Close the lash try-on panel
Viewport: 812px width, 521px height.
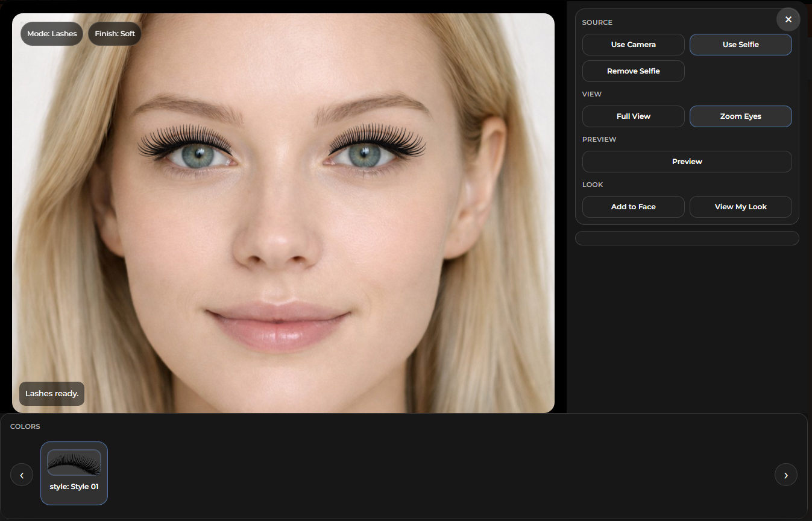pyautogui.click(x=788, y=20)
